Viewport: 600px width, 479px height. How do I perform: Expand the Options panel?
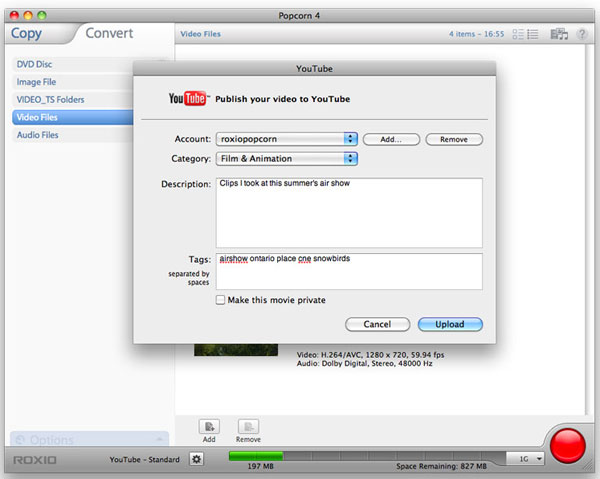[x=89, y=439]
